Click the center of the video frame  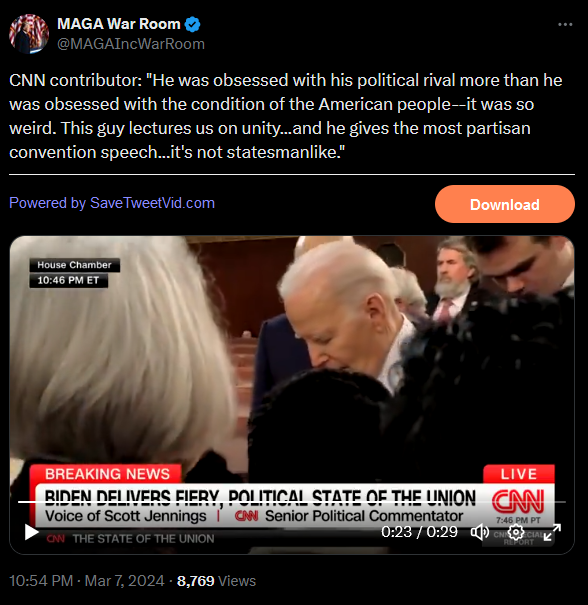(x=292, y=395)
